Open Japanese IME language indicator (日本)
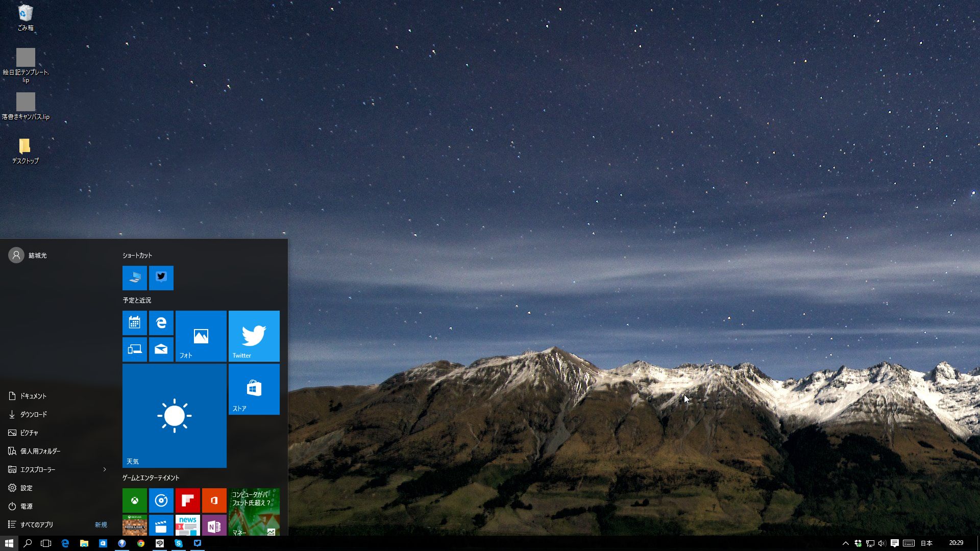The height and width of the screenshot is (551, 980). click(926, 543)
